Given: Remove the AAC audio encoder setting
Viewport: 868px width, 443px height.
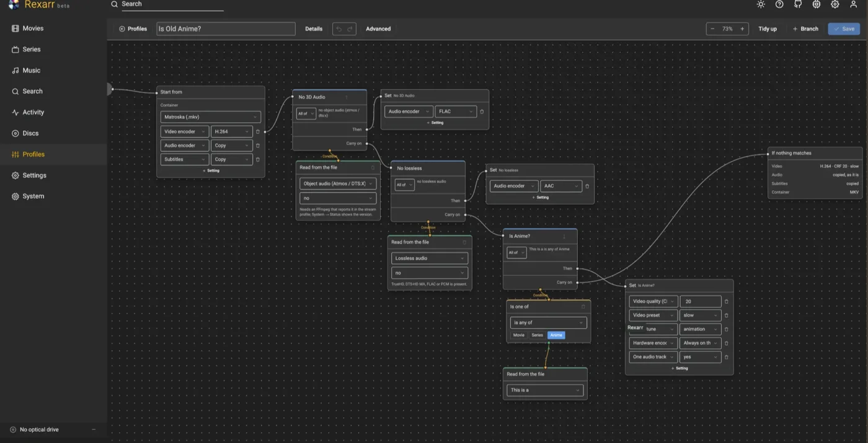Looking at the screenshot, I should [x=587, y=186].
